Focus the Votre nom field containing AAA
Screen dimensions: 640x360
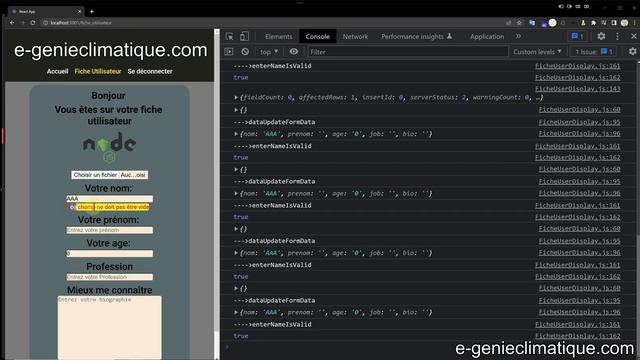point(109,198)
